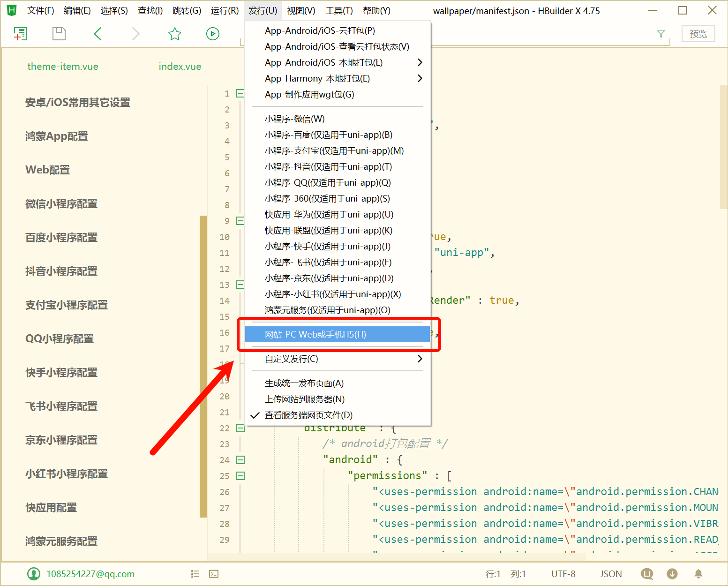Collapse the code fold at line 1

(240, 93)
